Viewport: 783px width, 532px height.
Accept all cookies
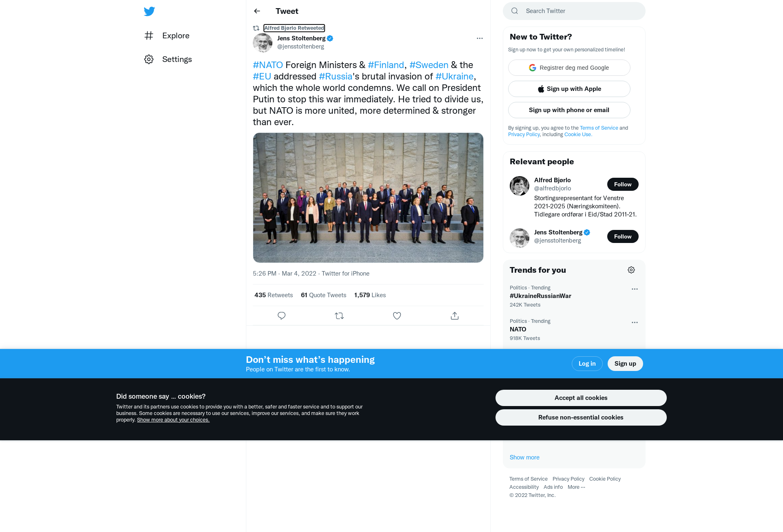pos(581,398)
